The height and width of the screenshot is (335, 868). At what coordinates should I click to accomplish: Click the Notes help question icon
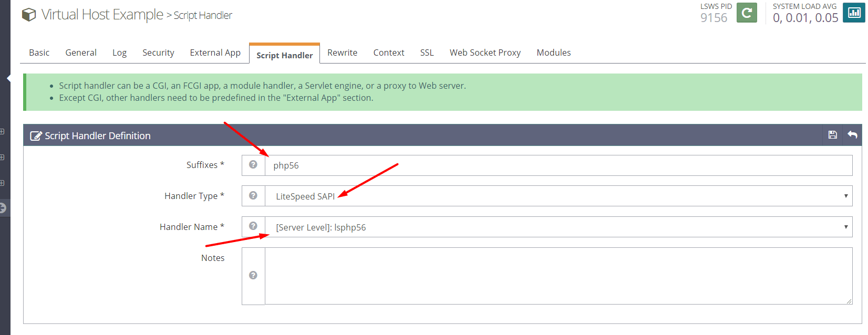point(253,276)
